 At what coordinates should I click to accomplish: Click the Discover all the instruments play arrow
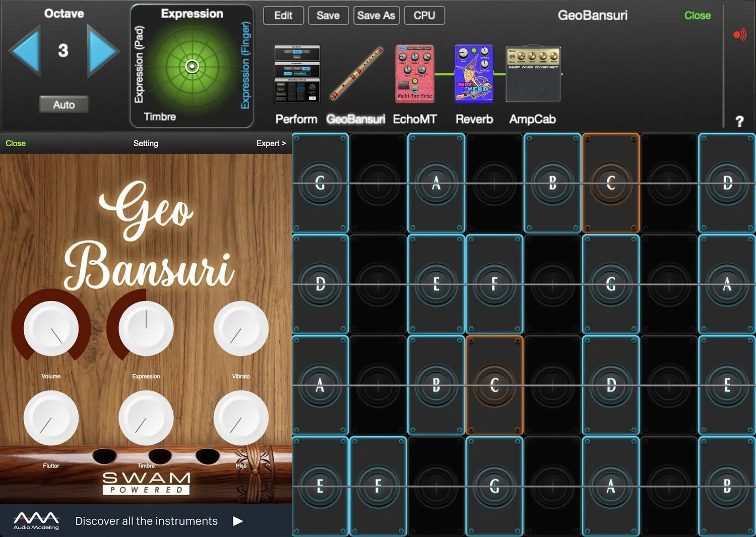click(x=238, y=521)
